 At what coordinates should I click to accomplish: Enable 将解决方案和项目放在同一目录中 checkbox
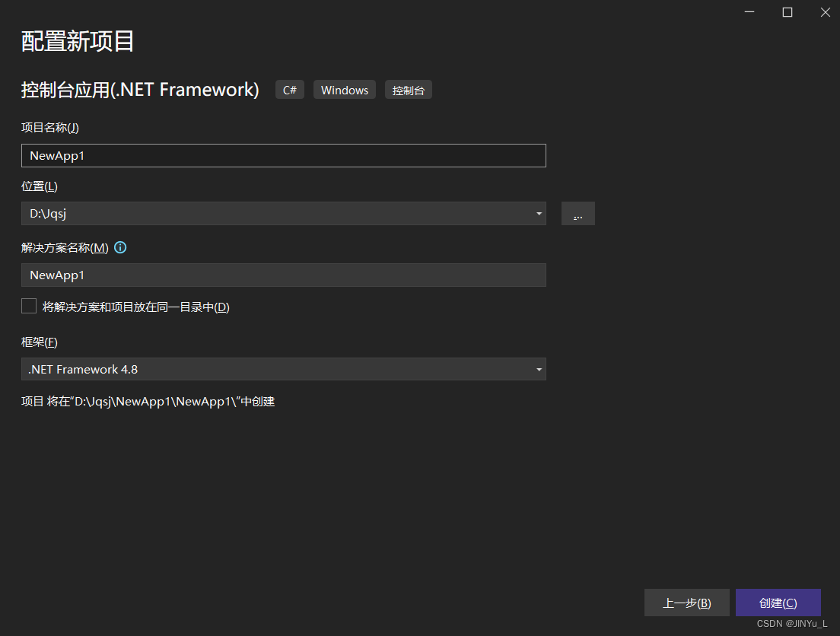(x=28, y=305)
